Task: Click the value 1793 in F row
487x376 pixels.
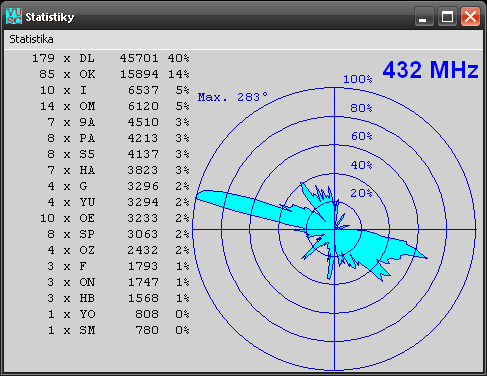Action: pyautogui.click(x=143, y=266)
